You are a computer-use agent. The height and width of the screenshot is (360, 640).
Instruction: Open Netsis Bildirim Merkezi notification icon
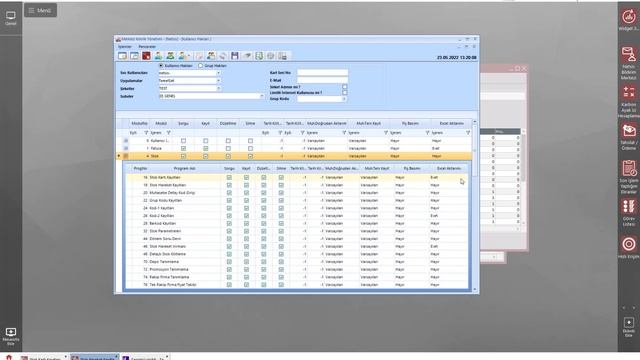click(x=629, y=54)
